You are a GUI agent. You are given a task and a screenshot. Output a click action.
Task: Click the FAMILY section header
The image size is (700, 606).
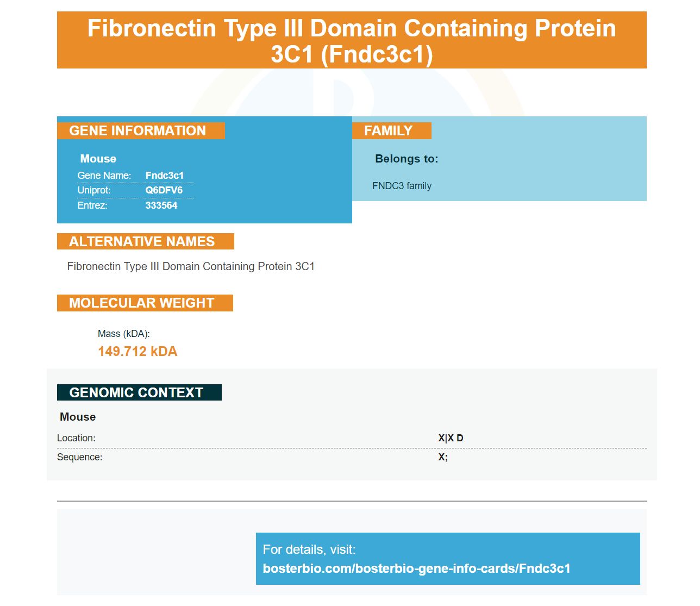392,131
